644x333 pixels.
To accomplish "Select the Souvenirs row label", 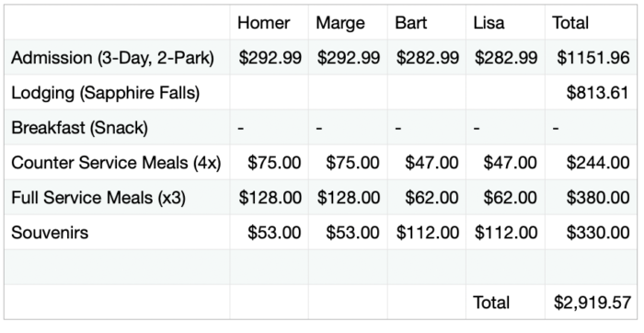I will click(x=50, y=233).
